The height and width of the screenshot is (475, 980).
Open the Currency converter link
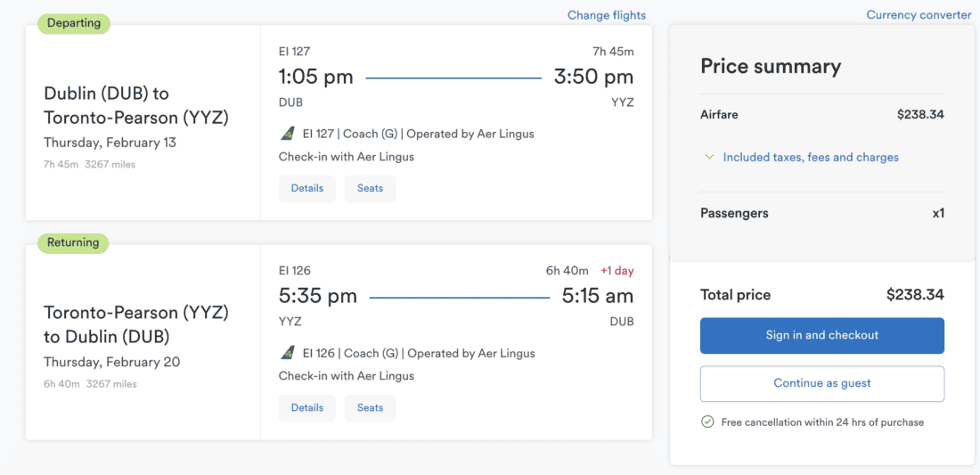tap(919, 15)
